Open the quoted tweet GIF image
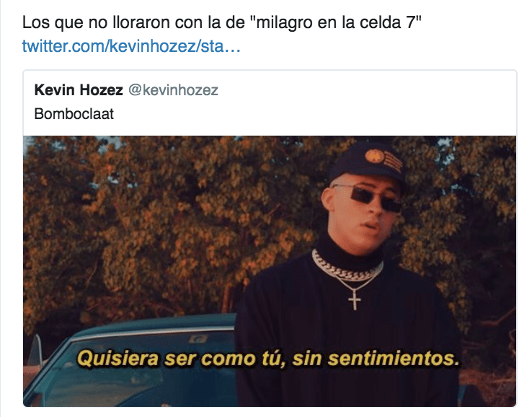Screen dimensions: 532x417 (270, 271)
